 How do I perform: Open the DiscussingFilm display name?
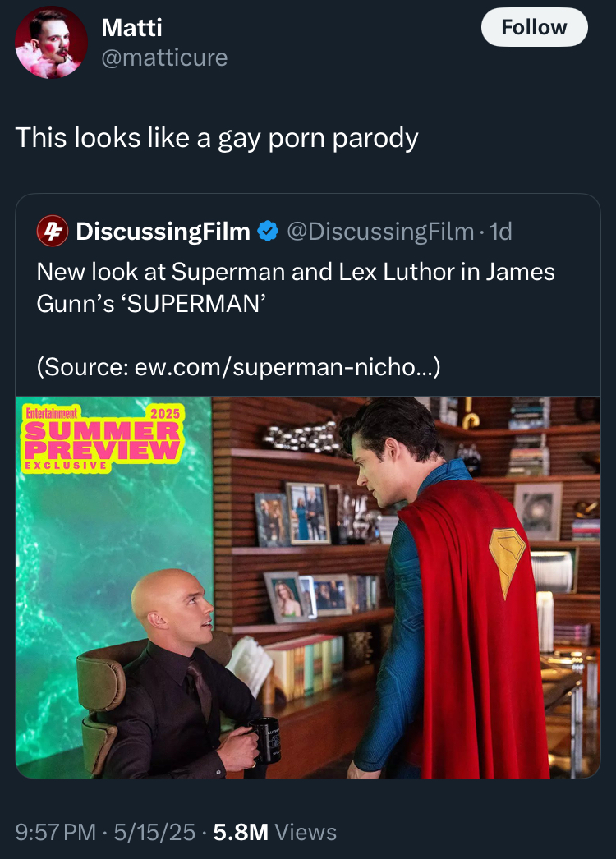(163, 232)
